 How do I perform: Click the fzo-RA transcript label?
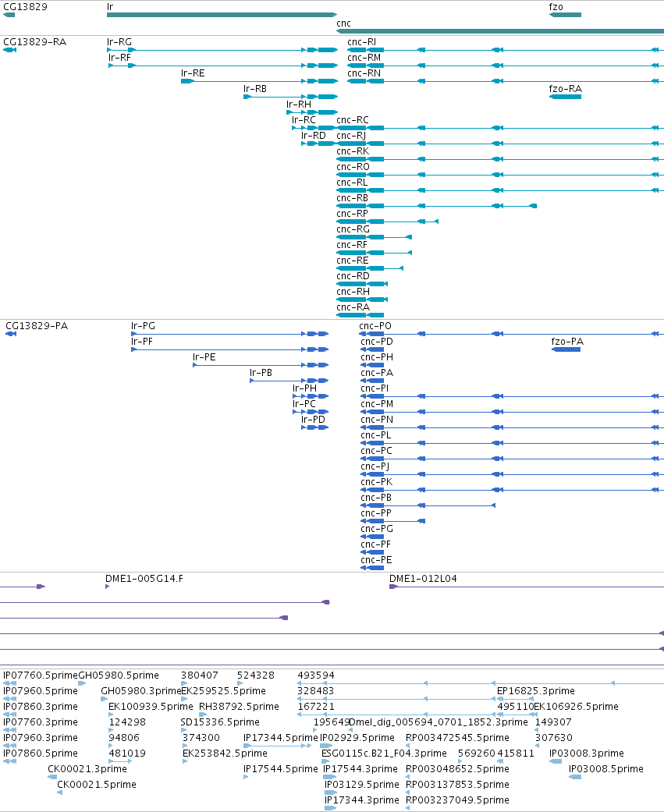click(566, 89)
